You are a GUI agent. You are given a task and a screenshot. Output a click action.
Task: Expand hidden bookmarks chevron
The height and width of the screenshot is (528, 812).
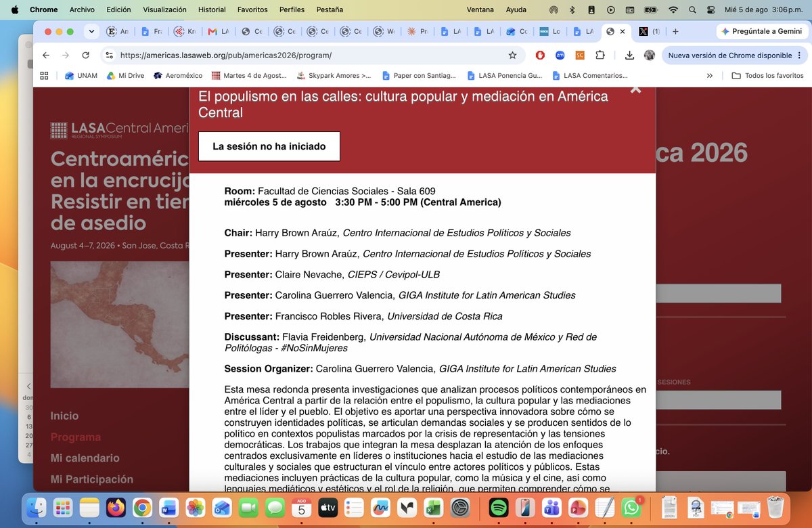coord(709,76)
